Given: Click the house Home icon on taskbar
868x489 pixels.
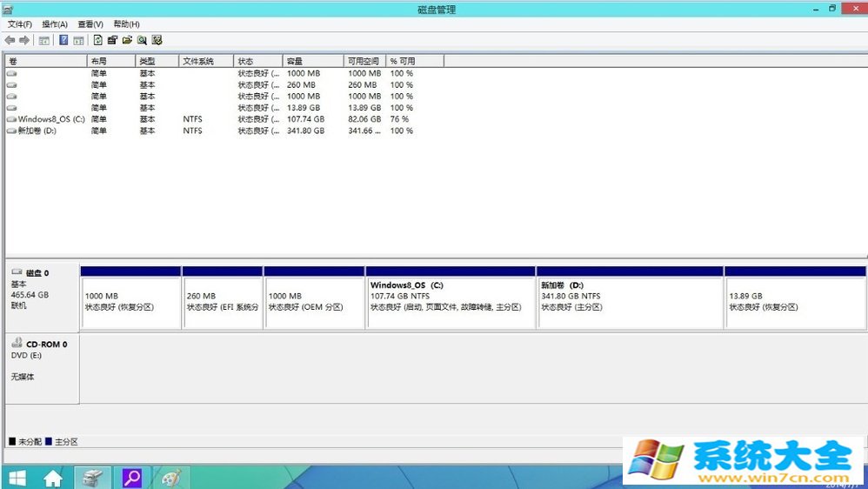Looking at the screenshot, I should [x=53, y=479].
